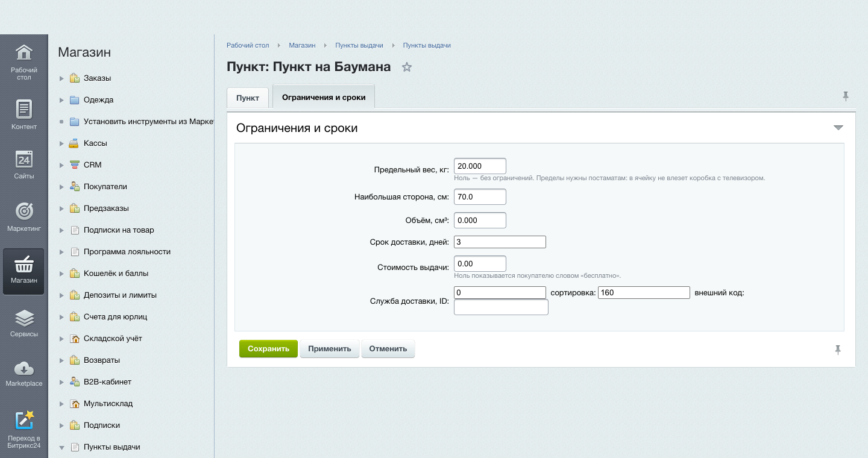
Task: Click Покупатели people icon
Action: [x=74, y=187]
